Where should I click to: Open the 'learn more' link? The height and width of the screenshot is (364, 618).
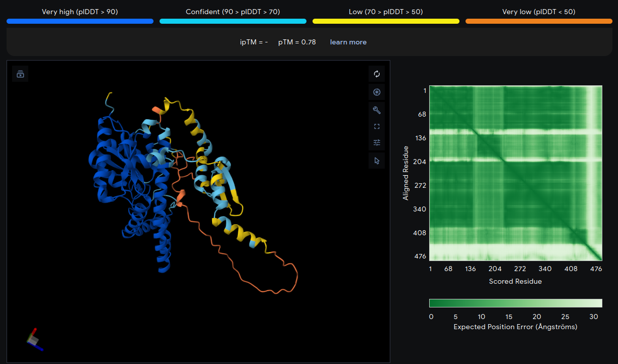pyautogui.click(x=348, y=42)
